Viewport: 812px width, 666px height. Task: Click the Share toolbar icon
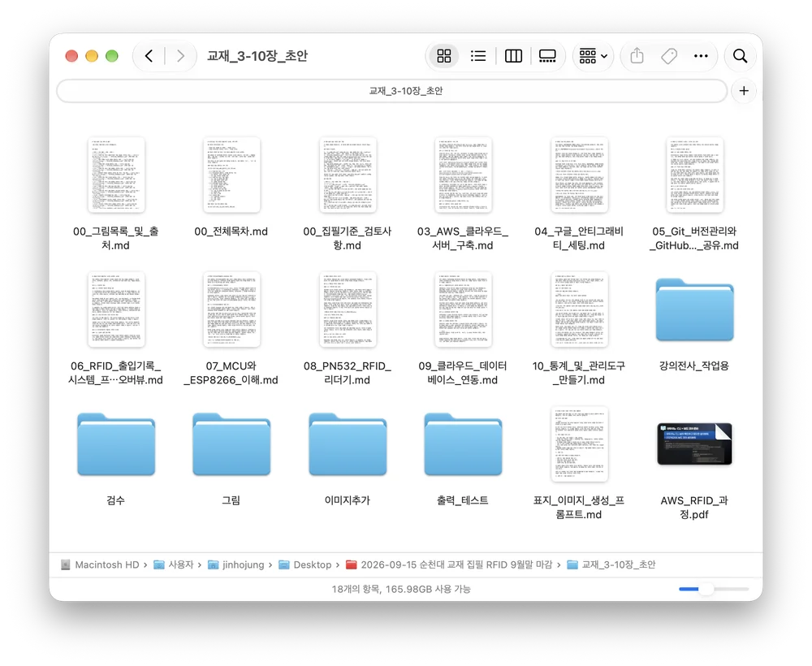[637, 56]
